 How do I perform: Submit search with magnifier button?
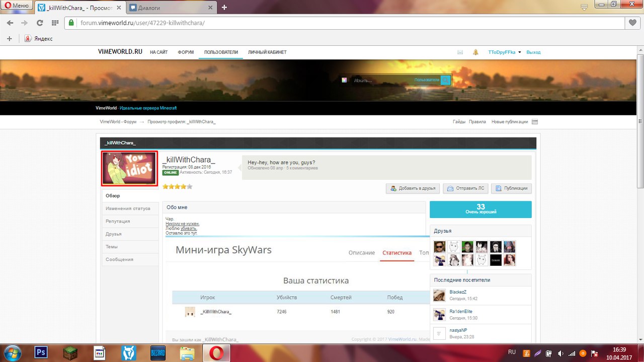click(446, 80)
